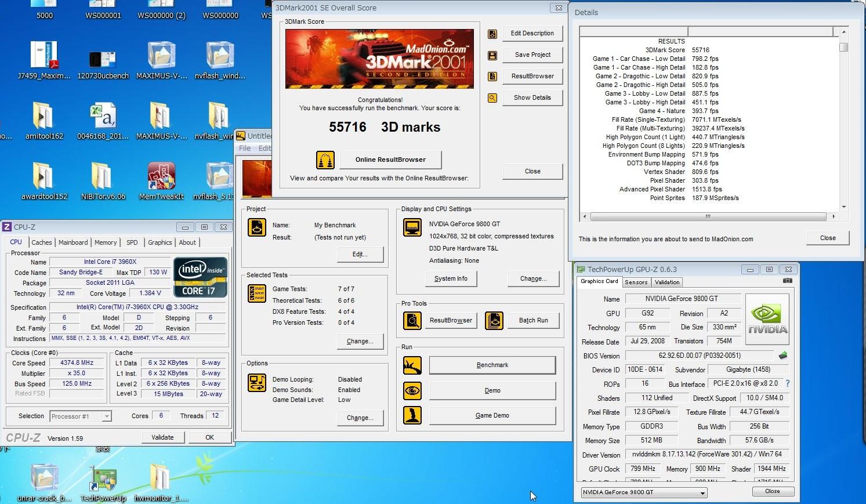This screenshot has height=504, width=866.
Task: Click the Online ResultBrowser button
Action: [x=390, y=159]
